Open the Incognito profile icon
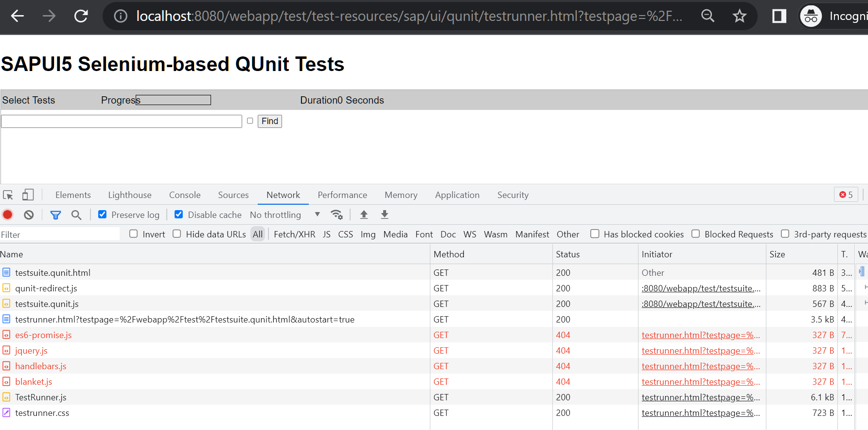Viewport: 868px width, 430px height. tap(811, 16)
